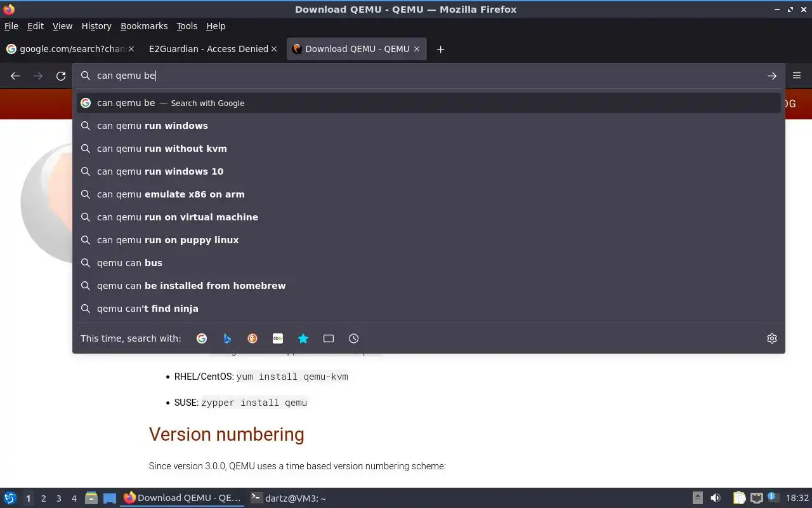The image size is (812, 508).
Task: Click the eject/removable media tray icon
Action: click(698, 498)
